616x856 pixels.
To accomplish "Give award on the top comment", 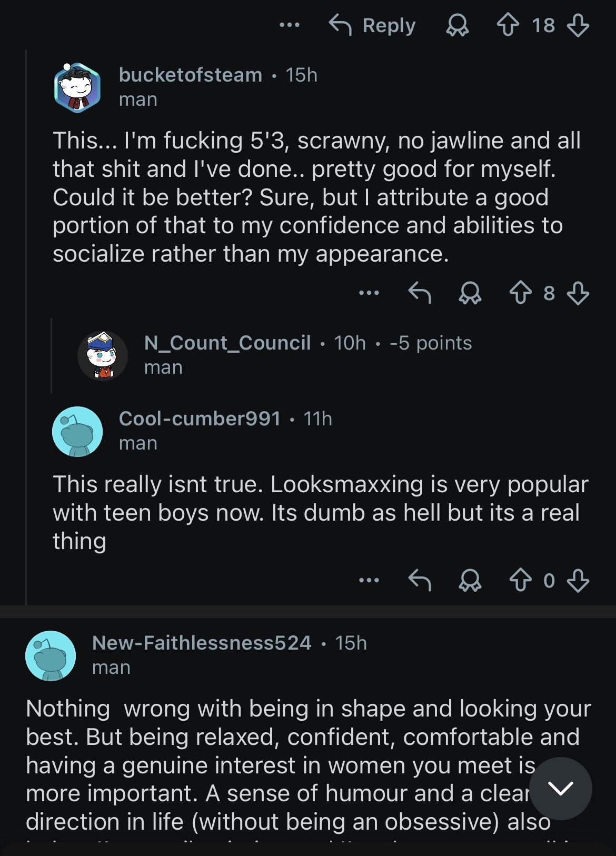I will pyautogui.click(x=457, y=25).
